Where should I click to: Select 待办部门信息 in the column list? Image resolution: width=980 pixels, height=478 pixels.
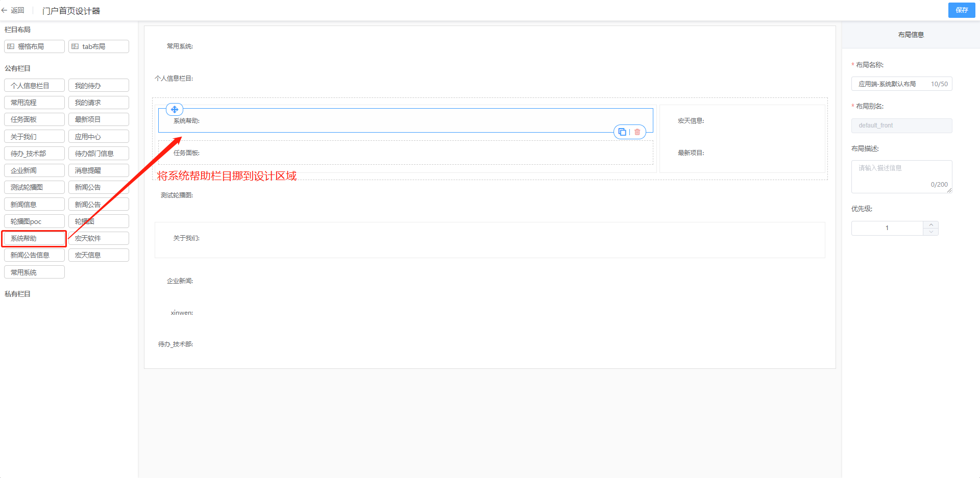click(x=99, y=154)
